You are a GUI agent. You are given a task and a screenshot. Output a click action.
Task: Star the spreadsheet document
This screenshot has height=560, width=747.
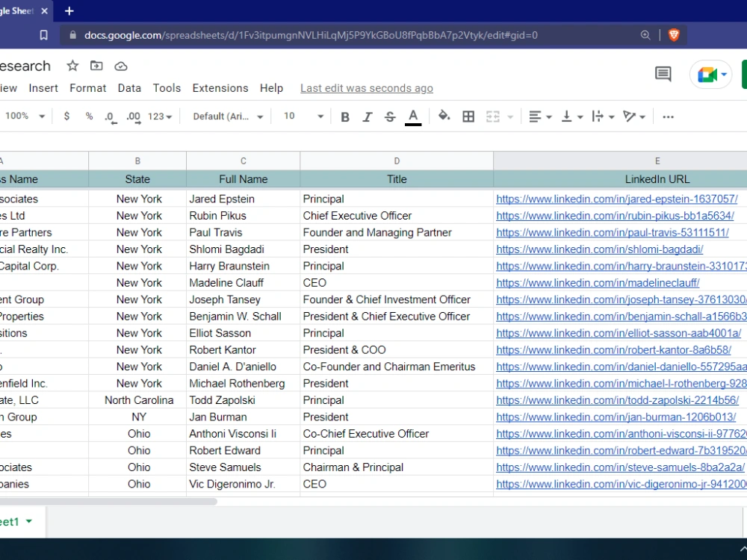[x=72, y=66]
